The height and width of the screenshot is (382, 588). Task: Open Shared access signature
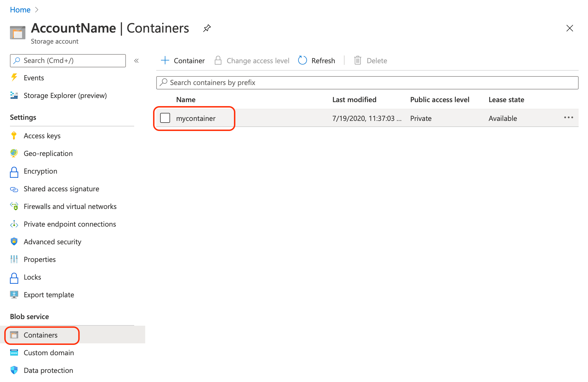click(x=61, y=189)
